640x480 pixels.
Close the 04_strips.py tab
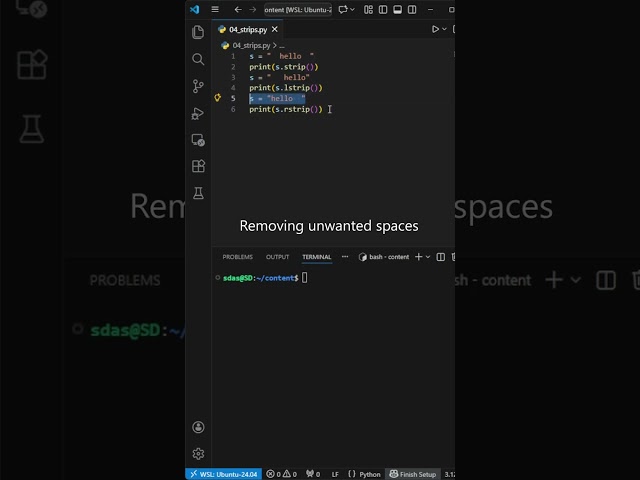[x=275, y=29]
